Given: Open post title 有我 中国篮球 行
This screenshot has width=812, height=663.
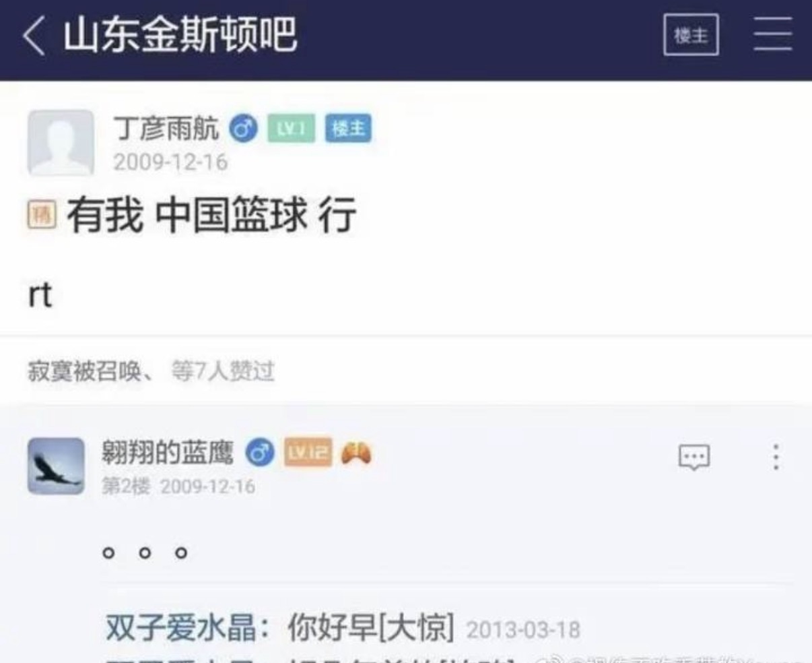Looking at the screenshot, I should click(x=211, y=216).
